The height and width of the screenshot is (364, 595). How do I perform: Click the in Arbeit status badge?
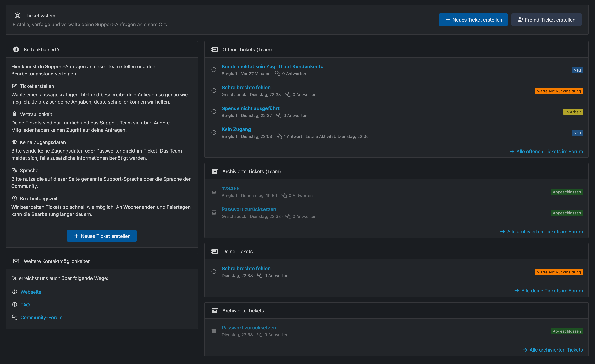(573, 112)
